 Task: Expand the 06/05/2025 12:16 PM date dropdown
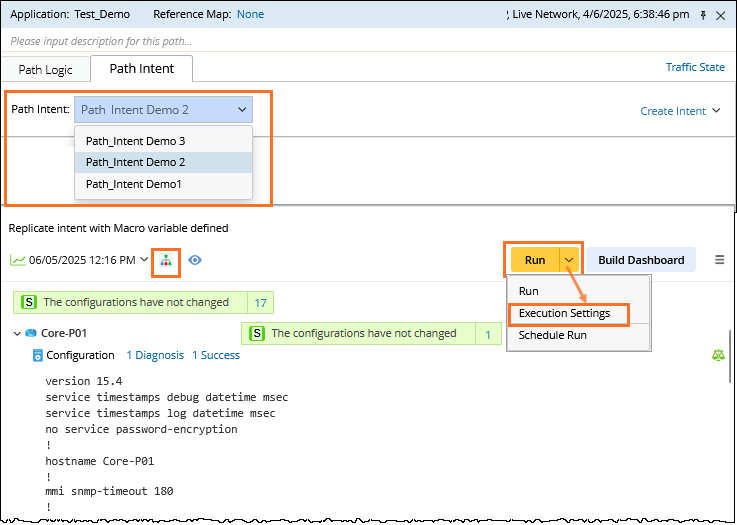pyautogui.click(x=144, y=259)
